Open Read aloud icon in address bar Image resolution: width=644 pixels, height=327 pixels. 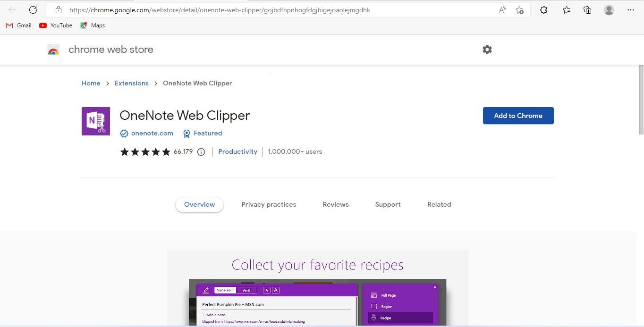[x=502, y=10]
